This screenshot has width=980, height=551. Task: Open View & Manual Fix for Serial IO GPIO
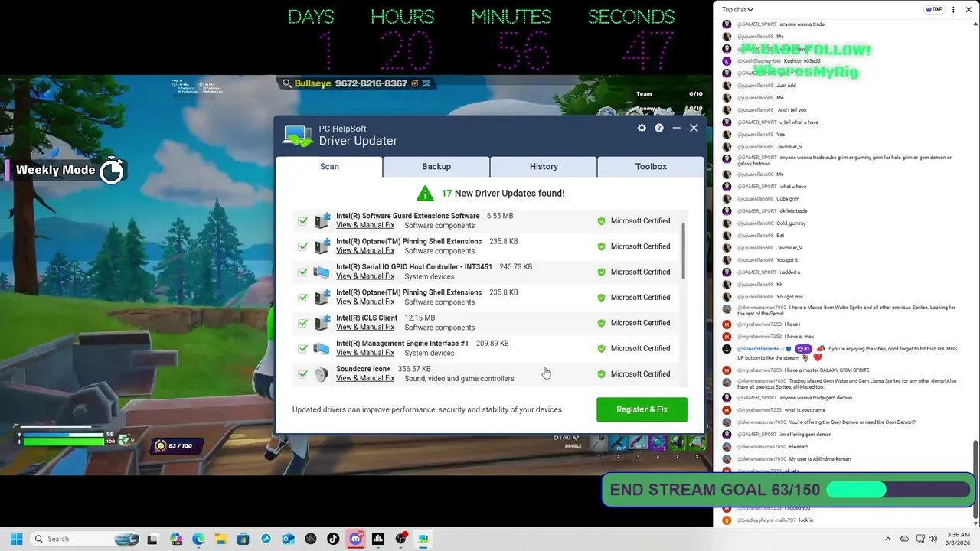tap(365, 276)
